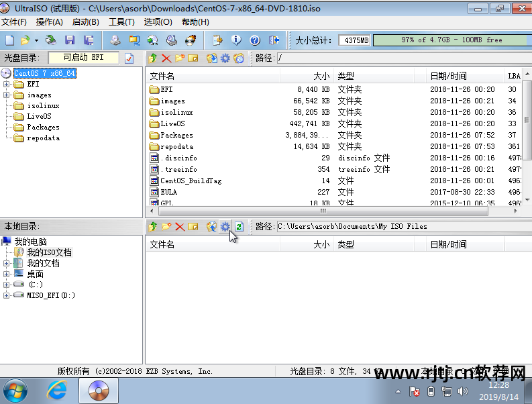
Task: Click the Extract icon in the image toolbar
Action: tap(212, 58)
